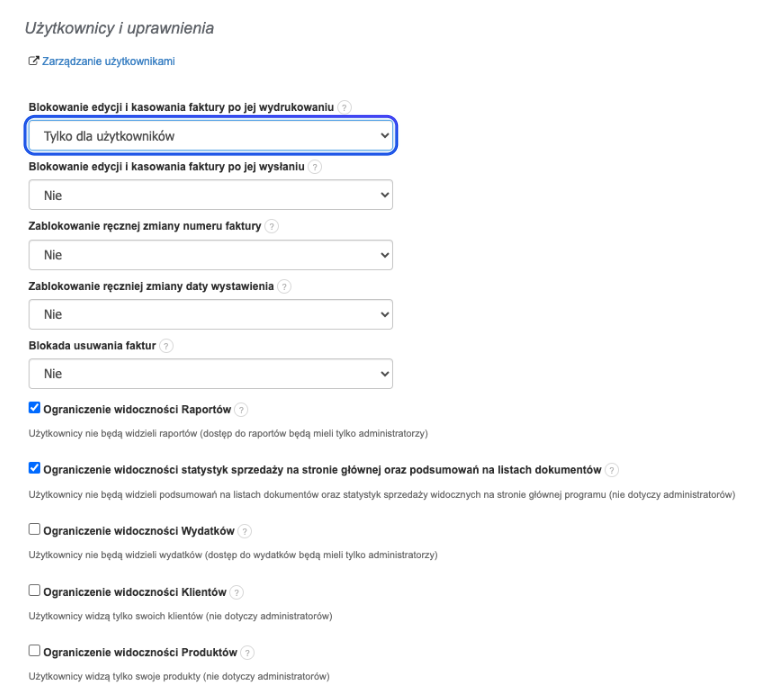Screen dimensions: 769x693
Task: Disable sales statistics visibility restriction checkbox
Action: (x=35, y=468)
